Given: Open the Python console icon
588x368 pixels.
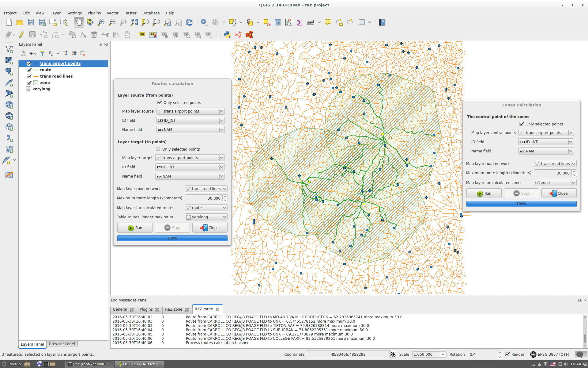Looking at the screenshot, I should pyautogui.click(x=227, y=35).
